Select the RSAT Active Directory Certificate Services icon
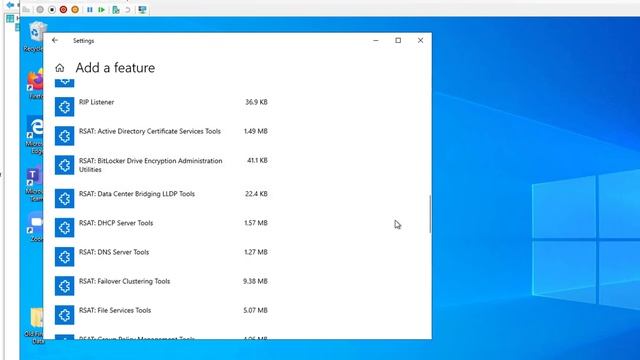This screenshot has height=360, width=640. (x=64, y=136)
